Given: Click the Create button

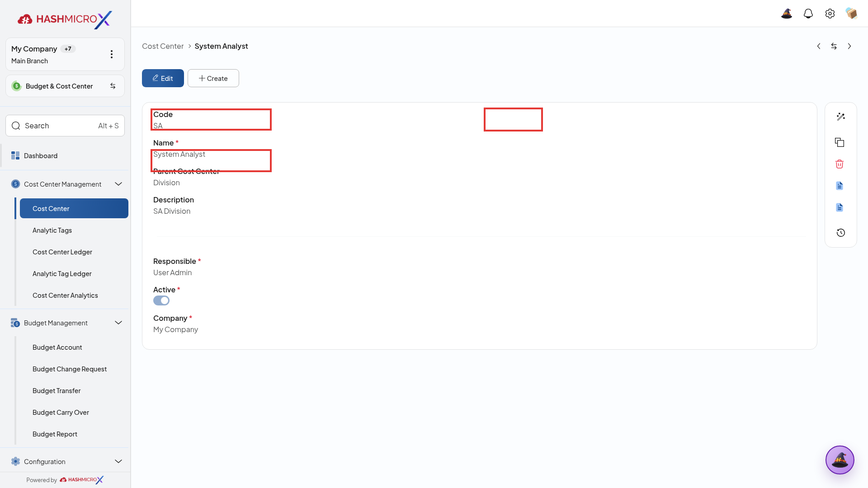Looking at the screenshot, I should pyautogui.click(x=213, y=78).
